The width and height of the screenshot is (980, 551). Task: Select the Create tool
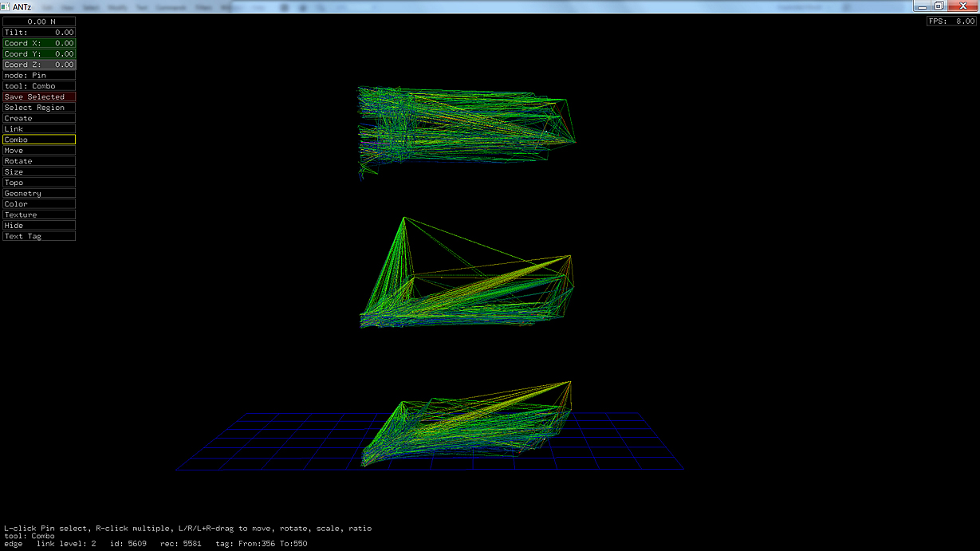[39, 118]
